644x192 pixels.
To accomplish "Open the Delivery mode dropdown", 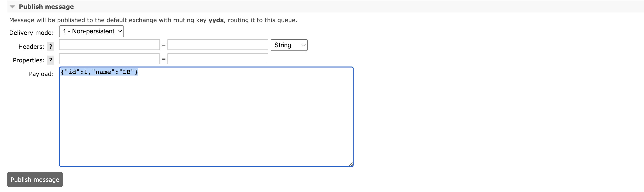I will 92,31.
